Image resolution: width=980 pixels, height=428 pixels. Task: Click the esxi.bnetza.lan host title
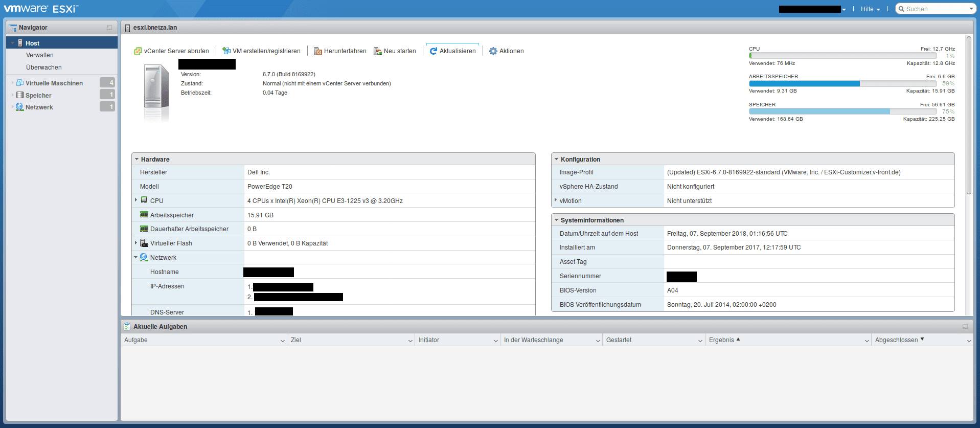[x=155, y=28]
